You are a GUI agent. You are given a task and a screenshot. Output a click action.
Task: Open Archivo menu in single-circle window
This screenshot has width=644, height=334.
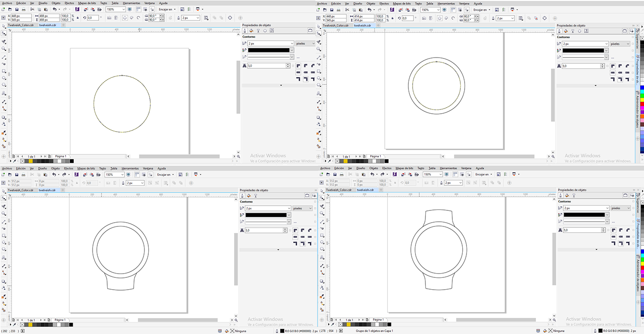click(x=7, y=3)
